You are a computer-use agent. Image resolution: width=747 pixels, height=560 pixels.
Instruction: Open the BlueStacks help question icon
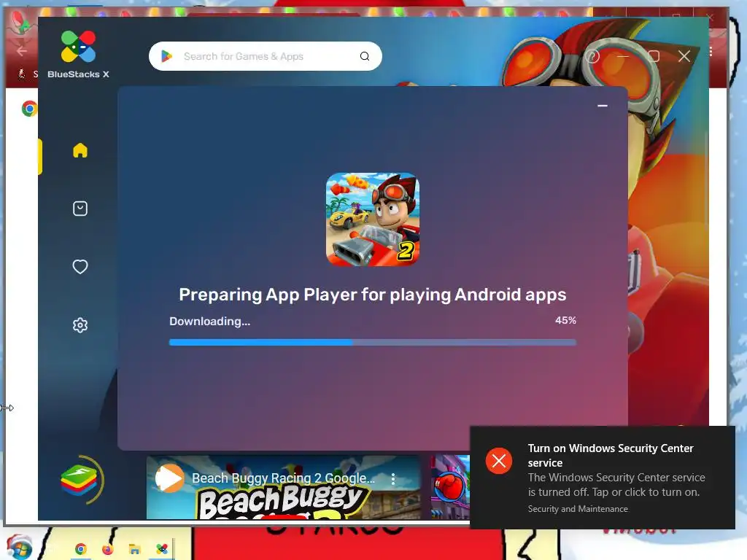point(592,56)
